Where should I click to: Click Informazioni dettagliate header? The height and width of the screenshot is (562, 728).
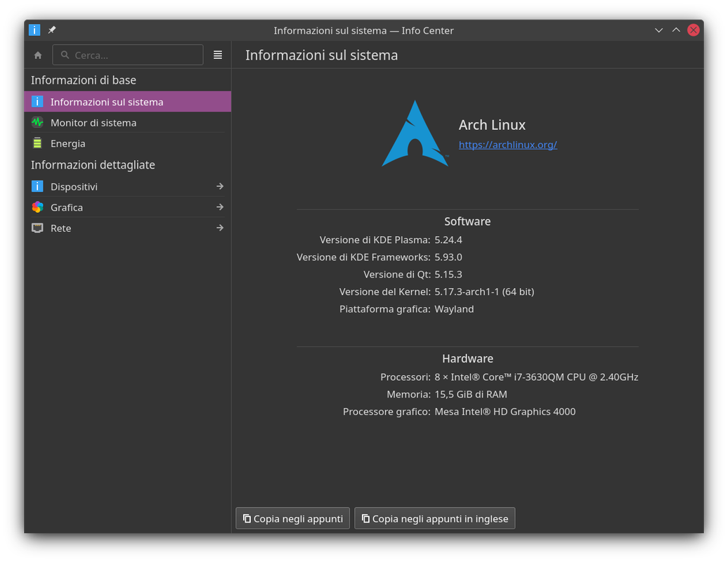(93, 165)
